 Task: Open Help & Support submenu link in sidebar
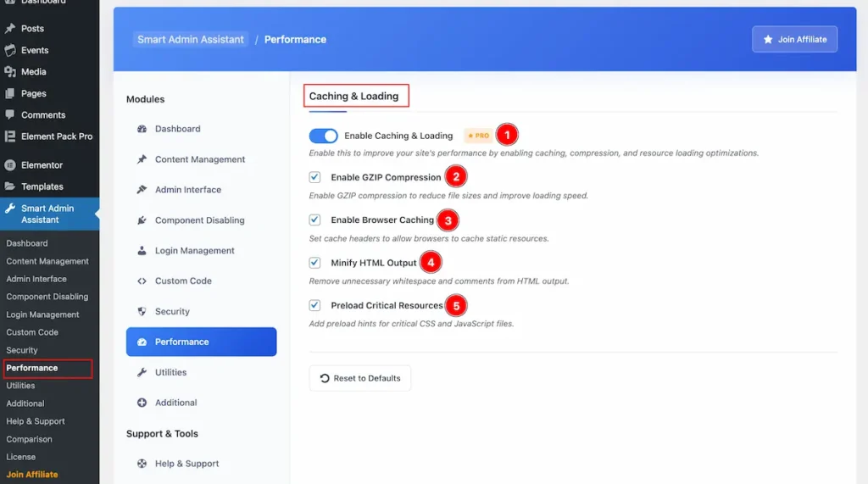coord(36,421)
